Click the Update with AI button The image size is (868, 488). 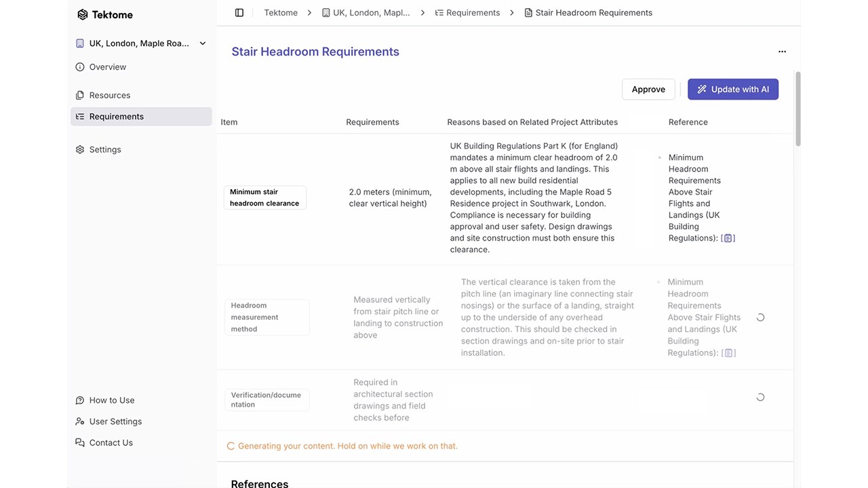pyautogui.click(x=733, y=89)
